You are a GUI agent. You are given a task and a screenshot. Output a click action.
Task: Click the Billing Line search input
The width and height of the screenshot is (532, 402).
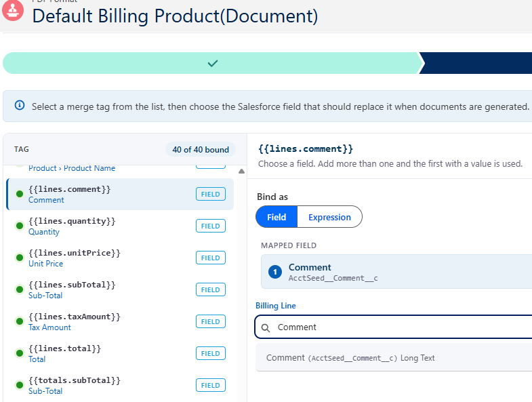(394, 327)
